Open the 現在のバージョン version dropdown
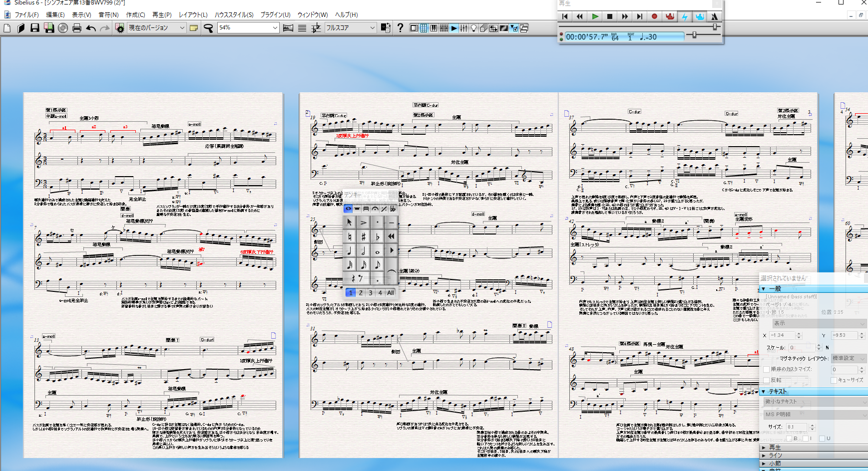The image size is (868, 471). tap(156, 28)
